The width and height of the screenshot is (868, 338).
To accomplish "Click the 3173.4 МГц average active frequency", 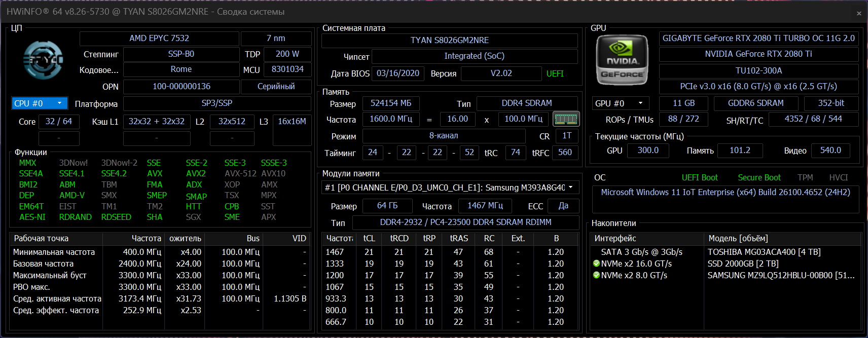I will click(140, 298).
